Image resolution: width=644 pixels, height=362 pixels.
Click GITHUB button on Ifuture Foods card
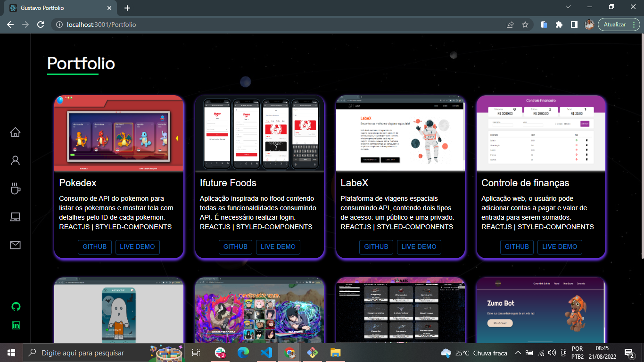(235, 247)
